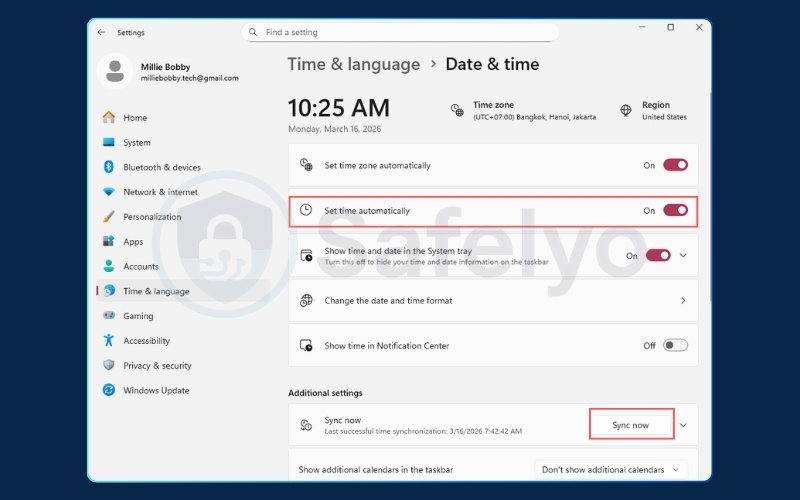This screenshot has width=800, height=500.
Task: Click the Personalization brush icon
Action: (x=109, y=216)
